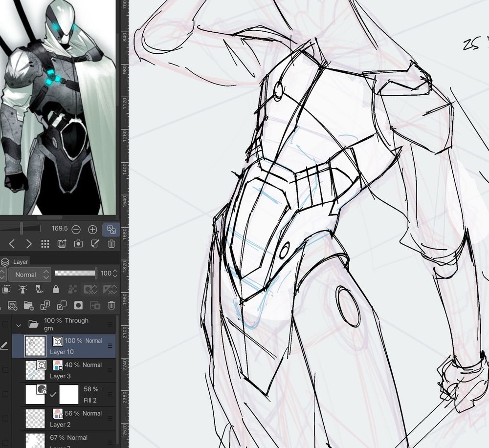
Task: Click Layer 2 layer color icon
Action: coord(58,413)
